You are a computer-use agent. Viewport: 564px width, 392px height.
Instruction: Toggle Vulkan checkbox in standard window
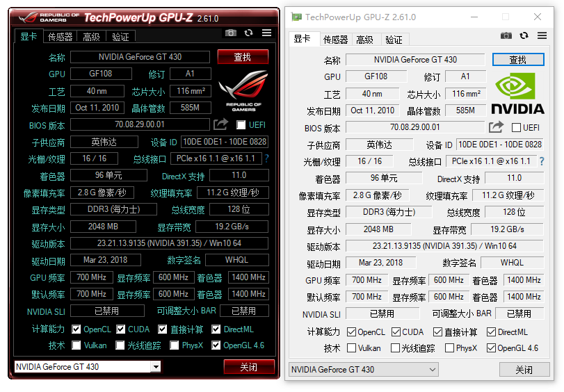(x=351, y=348)
